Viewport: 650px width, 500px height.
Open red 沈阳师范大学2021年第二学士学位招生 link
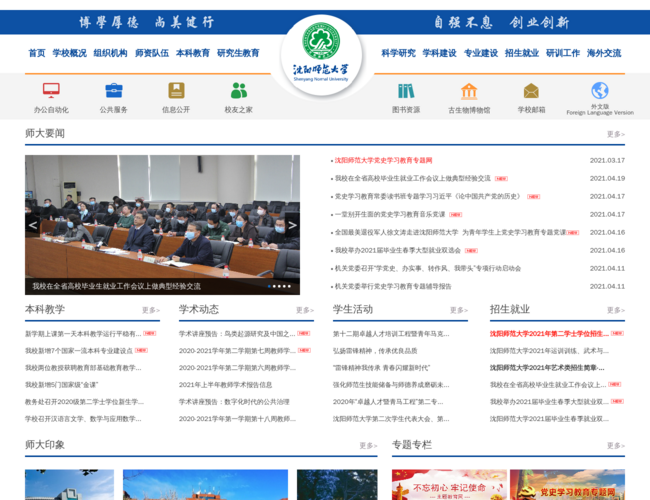(549, 334)
